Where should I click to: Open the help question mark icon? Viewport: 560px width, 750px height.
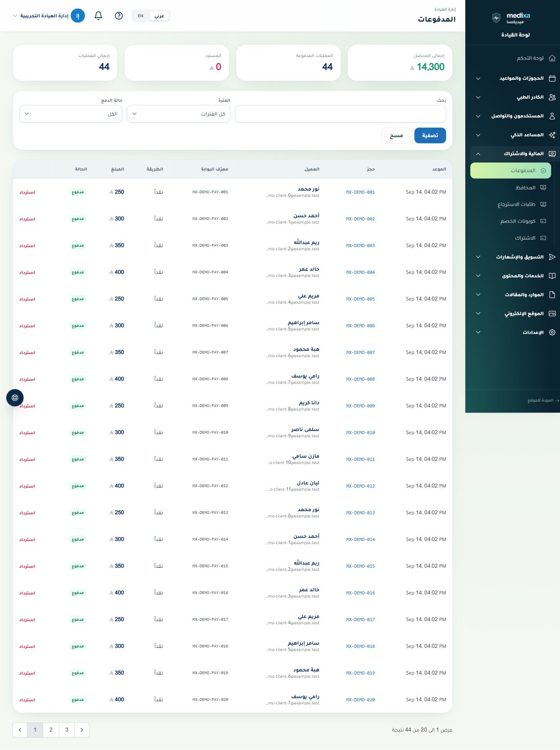(x=119, y=16)
